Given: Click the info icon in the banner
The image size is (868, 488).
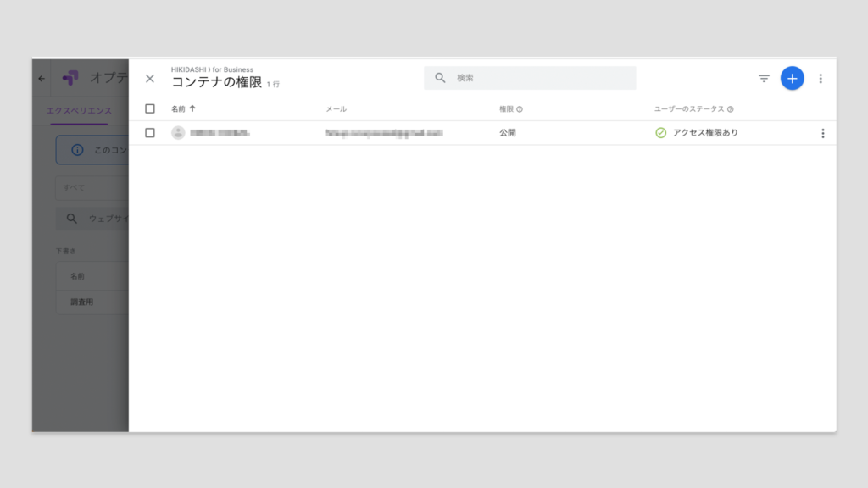Looking at the screenshot, I should pyautogui.click(x=77, y=150).
